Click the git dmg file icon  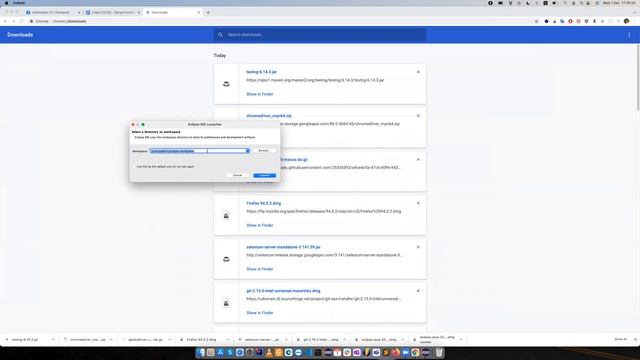click(x=226, y=303)
